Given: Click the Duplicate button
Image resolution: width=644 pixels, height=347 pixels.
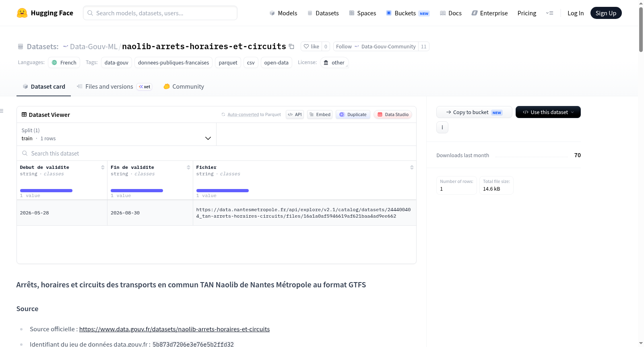Looking at the screenshot, I should coord(353,114).
